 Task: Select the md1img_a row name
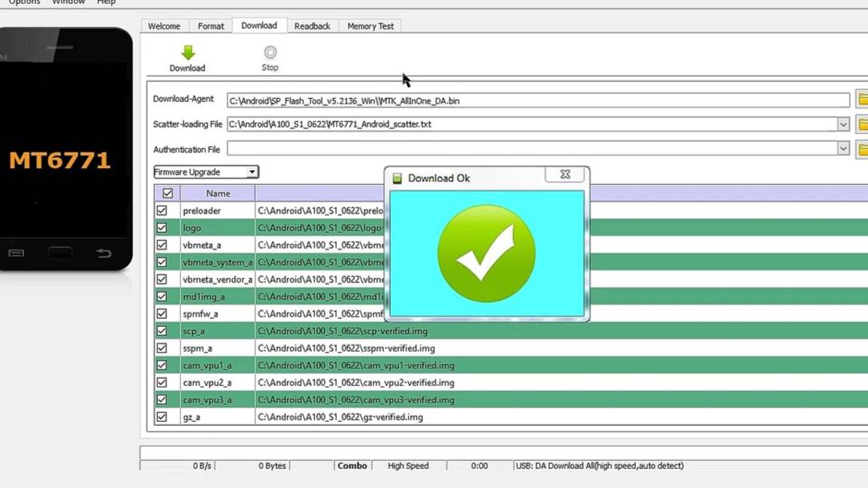click(203, 296)
